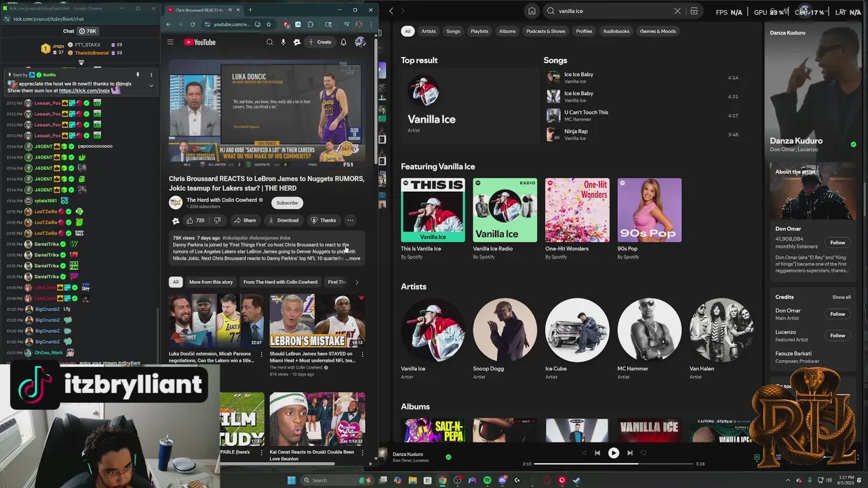This screenshot has height=488, width=868.
Task: Open Chrome three-dot menu
Action: point(370,24)
